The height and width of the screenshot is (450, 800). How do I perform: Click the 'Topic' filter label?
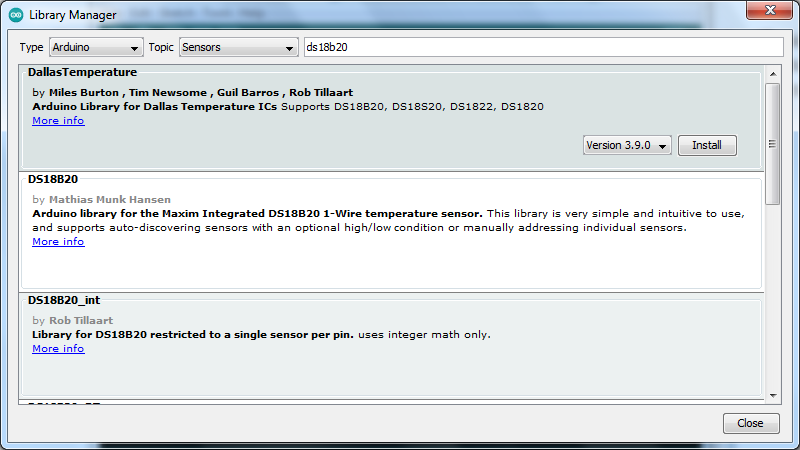click(x=161, y=47)
